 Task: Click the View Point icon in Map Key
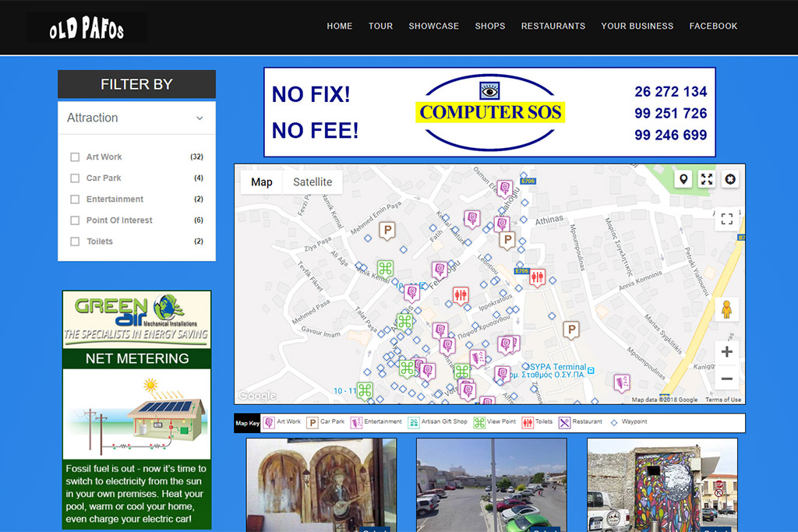pyautogui.click(x=479, y=422)
